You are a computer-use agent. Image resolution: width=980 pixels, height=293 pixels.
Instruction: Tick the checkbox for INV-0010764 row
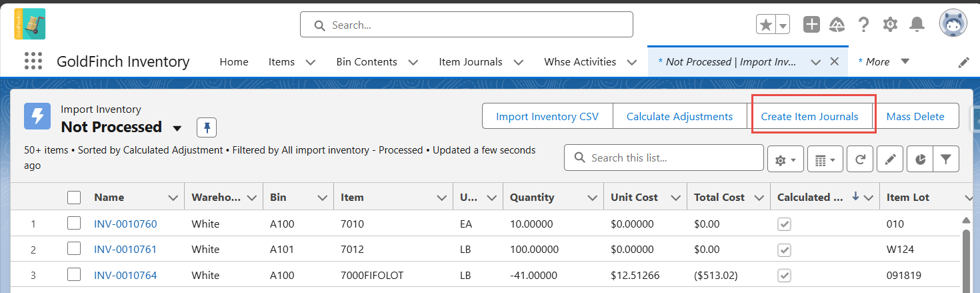click(x=74, y=275)
